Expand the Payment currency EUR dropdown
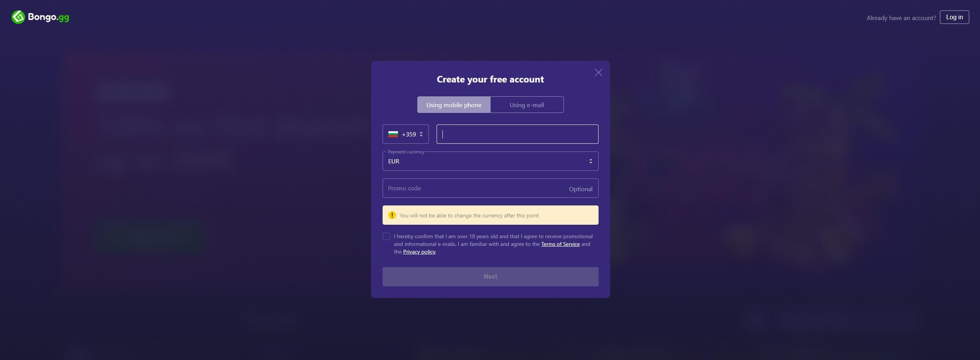The image size is (980, 360). click(x=490, y=161)
